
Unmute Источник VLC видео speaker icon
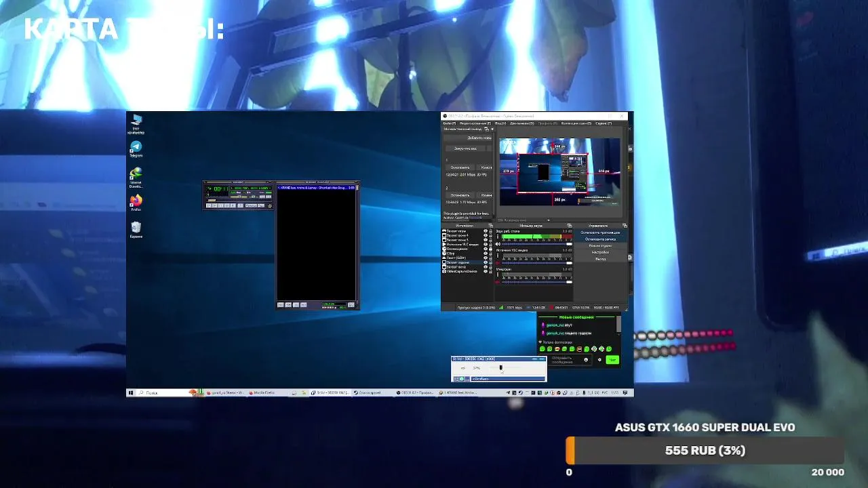click(498, 263)
